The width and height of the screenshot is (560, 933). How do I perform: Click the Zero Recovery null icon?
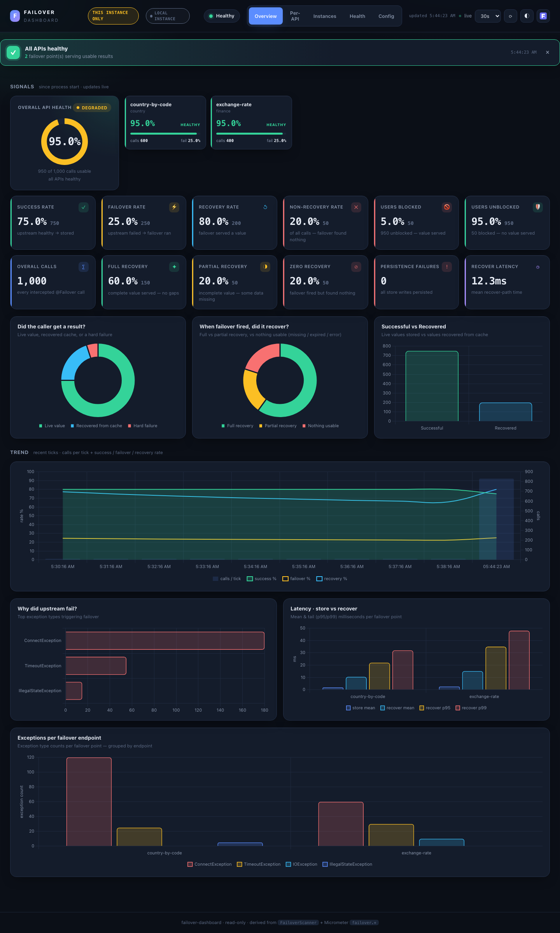pyautogui.click(x=356, y=267)
